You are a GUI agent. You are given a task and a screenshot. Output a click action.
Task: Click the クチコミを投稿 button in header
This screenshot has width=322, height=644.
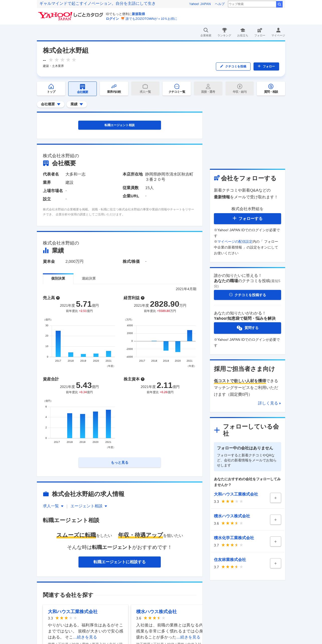(233, 66)
